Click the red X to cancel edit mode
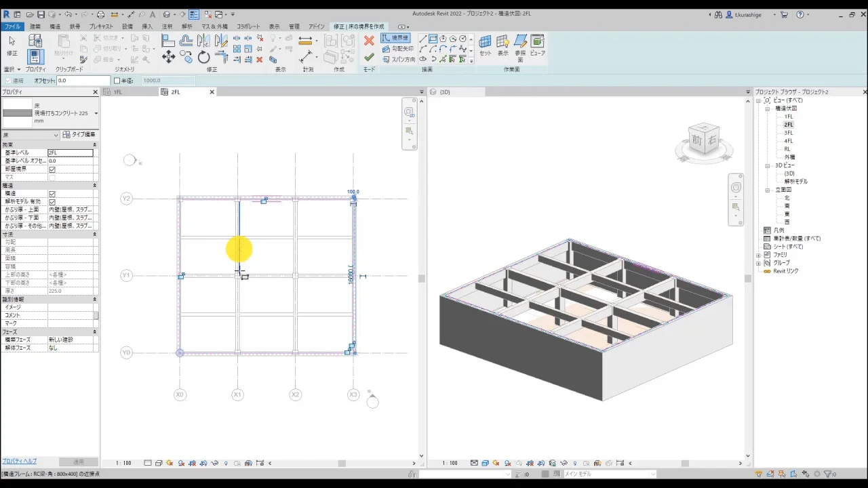The image size is (868, 488). pyautogui.click(x=369, y=41)
